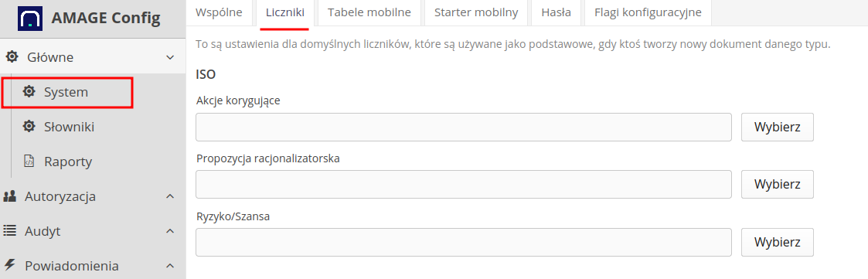Click the users icon beside Autoryzacja

click(x=10, y=196)
